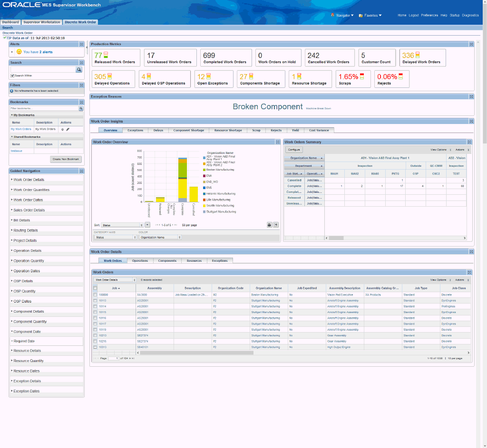Switch to the Supervisor Workstation tab

pos(42,22)
